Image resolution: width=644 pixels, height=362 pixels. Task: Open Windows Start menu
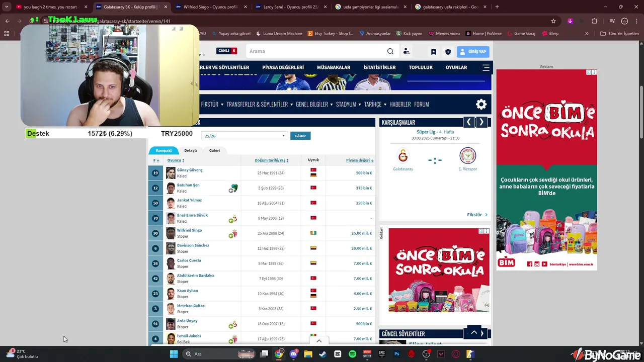[x=174, y=354]
